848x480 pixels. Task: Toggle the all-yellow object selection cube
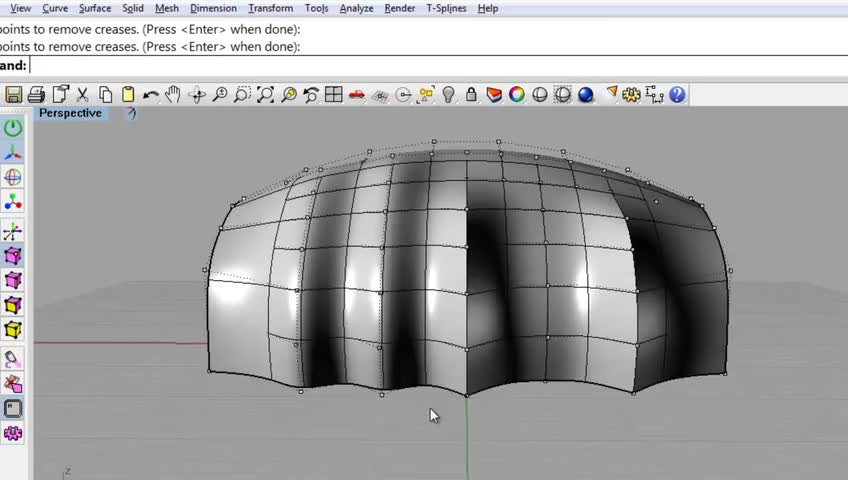pos(13,330)
